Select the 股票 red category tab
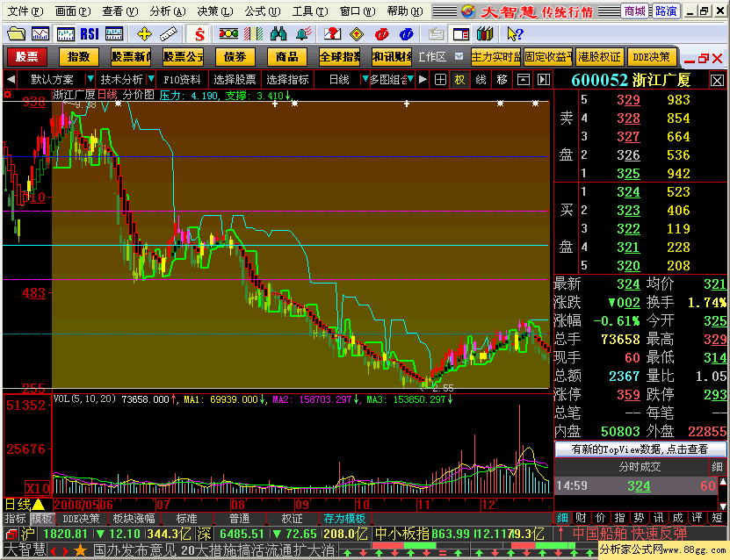 pyautogui.click(x=27, y=57)
